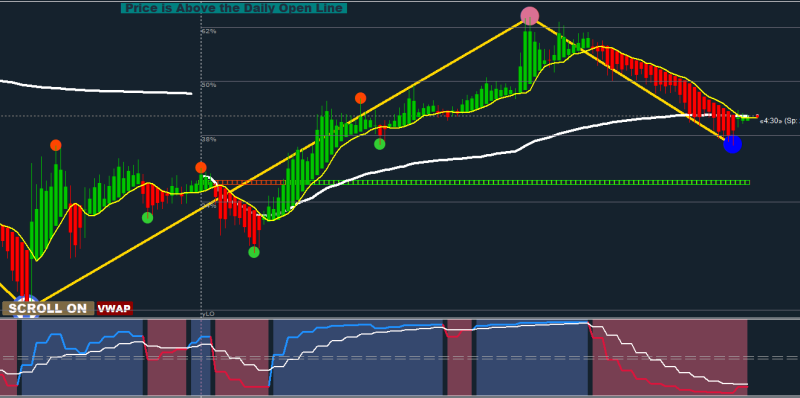Click the 4:30 countdown label at the right edge

coord(778,121)
